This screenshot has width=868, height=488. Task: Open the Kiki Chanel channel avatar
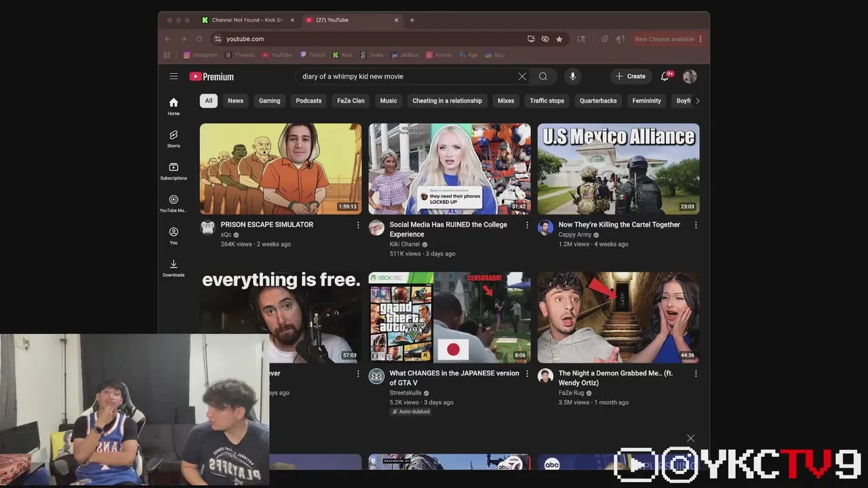point(376,228)
